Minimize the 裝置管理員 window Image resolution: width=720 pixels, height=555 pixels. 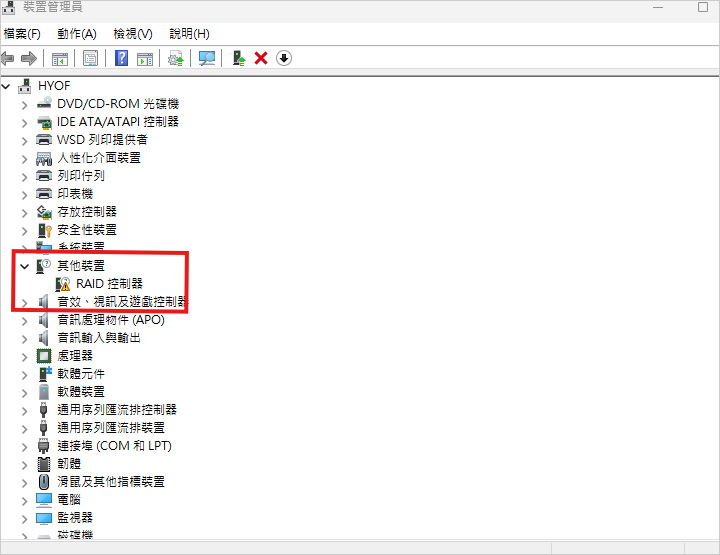658,7
